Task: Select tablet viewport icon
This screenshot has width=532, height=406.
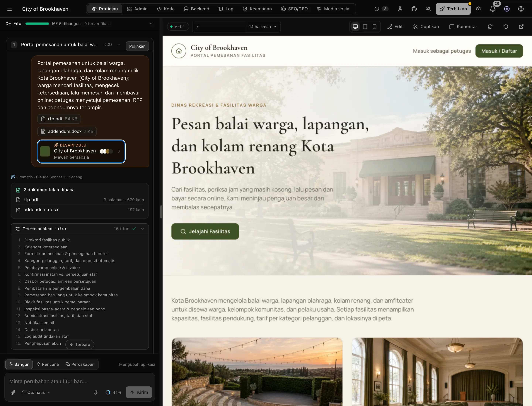Action: coord(365,27)
